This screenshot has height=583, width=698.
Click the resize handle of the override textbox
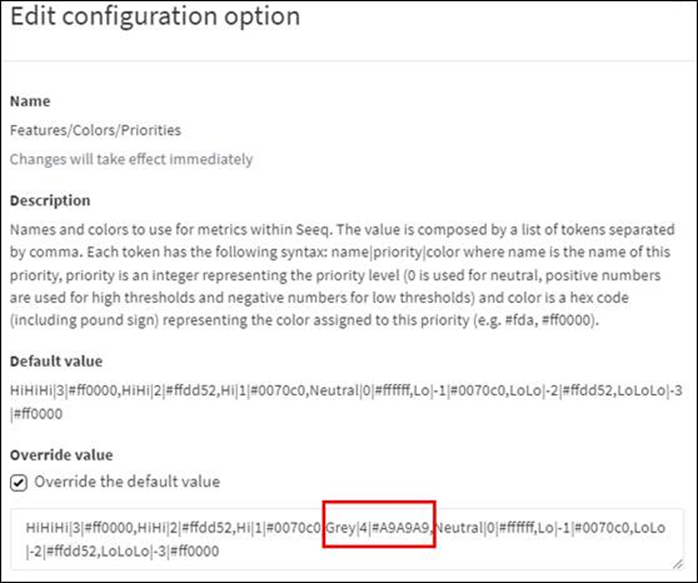(x=676, y=562)
